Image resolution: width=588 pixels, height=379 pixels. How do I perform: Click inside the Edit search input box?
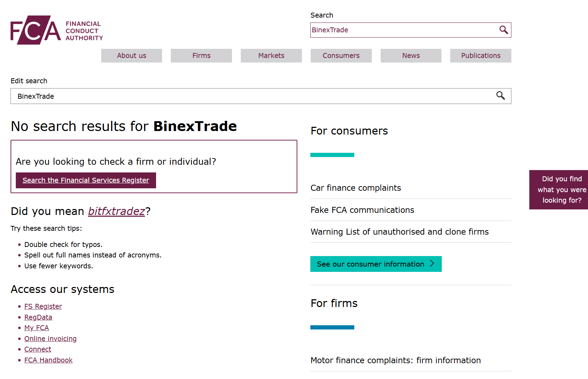pyautogui.click(x=211, y=96)
